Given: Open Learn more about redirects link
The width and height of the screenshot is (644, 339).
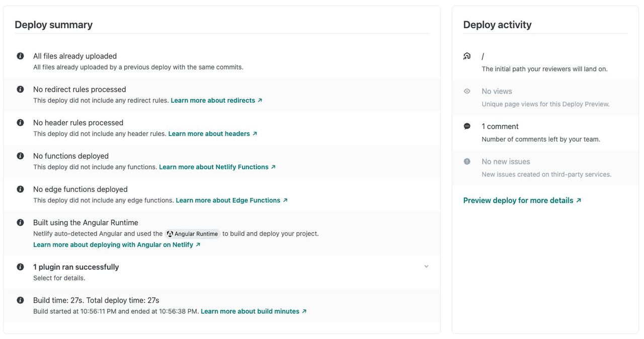Looking at the screenshot, I should point(216,100).
